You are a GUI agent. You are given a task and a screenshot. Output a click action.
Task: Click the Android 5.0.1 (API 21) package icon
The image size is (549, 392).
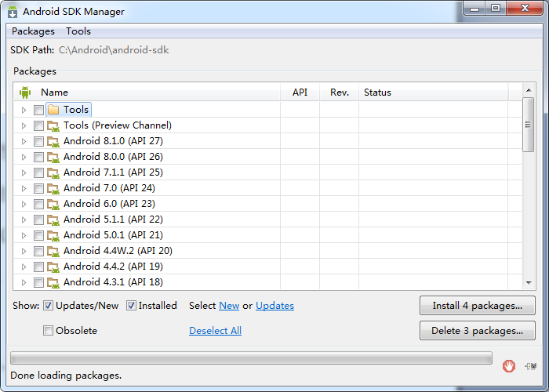(x=53, y=235)
